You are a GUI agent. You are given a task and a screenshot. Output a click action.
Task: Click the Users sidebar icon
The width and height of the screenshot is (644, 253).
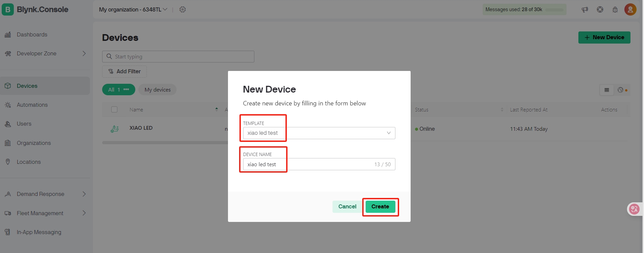tap(8, 124)
